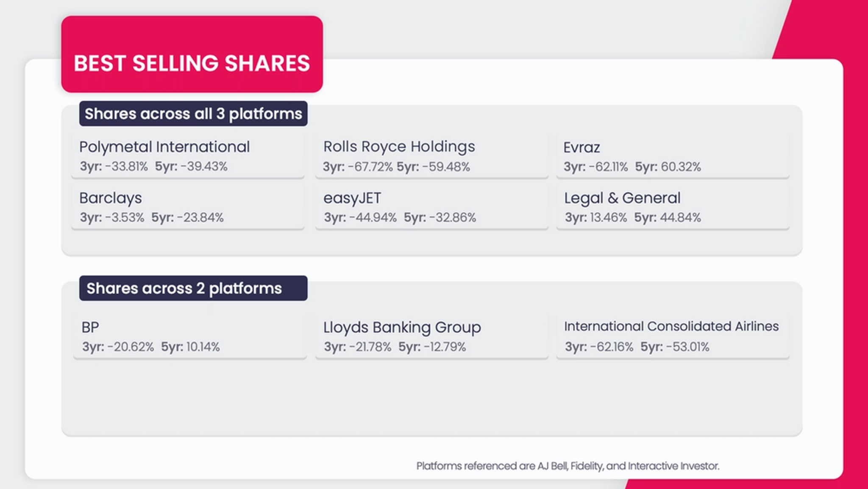This screenshot has height=489, width=868.
Task: Click Legal & General 3yr value 13.46%
Action: (x=608, y=218)
